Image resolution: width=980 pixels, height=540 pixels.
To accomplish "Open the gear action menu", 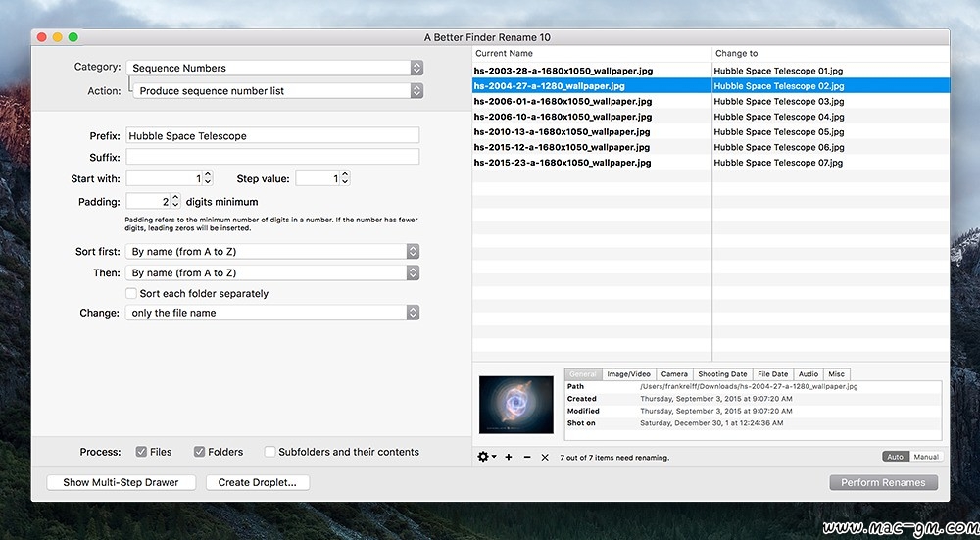I will [486, 457].
